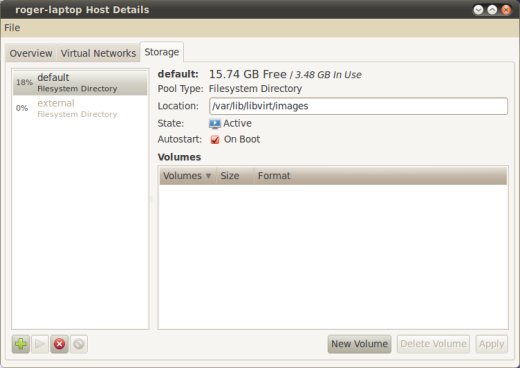Click the 18% usage value of default pool
520x368 pixels.
click(24, 82)
